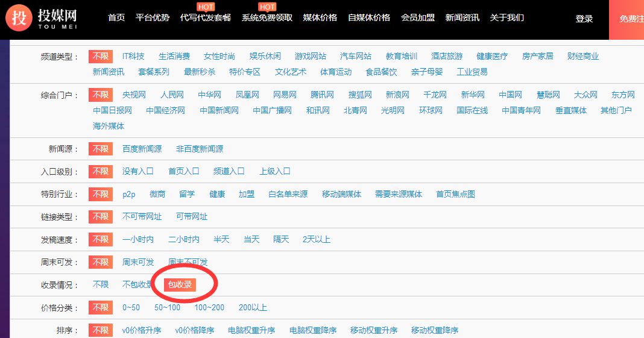Image resolution: width=644 pixels, height=338 pixels.
Task: Click the highlighted 包收录 option
Action: click(180, 284)
